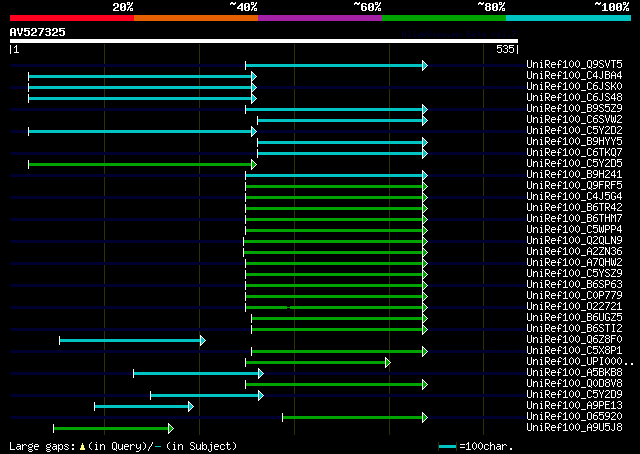Open hit UniRef100_C6JSK0
The width and height of the screenshot is (640, 454).
pyautogui.click(x=574, y=86)
